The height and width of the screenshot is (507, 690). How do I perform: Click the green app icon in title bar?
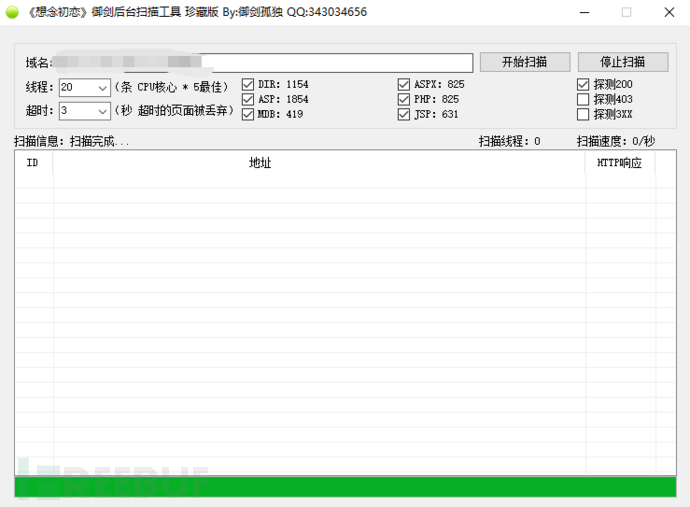(x=12, y=12)
